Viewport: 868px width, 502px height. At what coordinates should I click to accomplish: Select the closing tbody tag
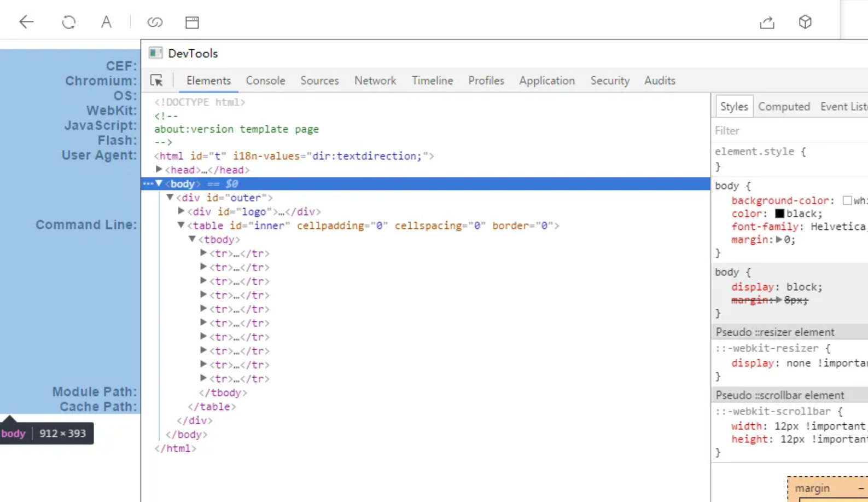(223, 393)
